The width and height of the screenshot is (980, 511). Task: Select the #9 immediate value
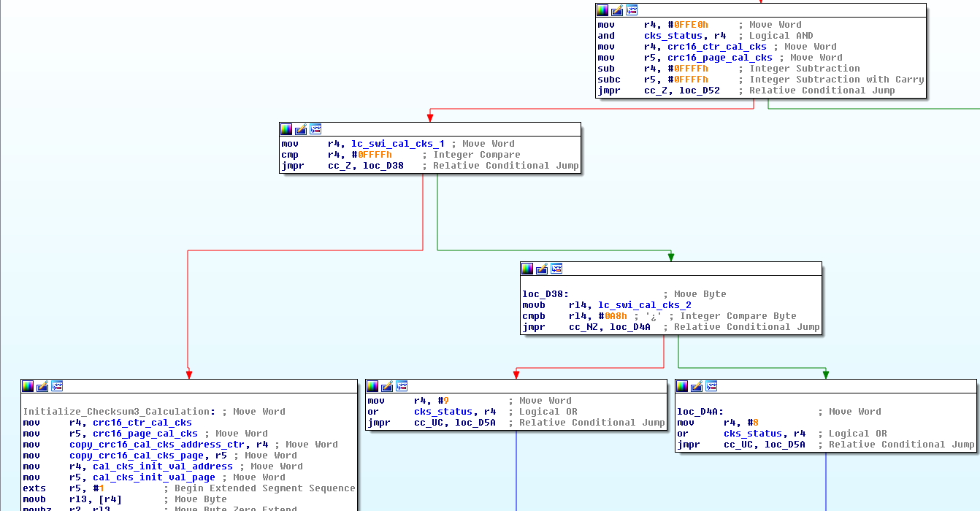point(443,401)
